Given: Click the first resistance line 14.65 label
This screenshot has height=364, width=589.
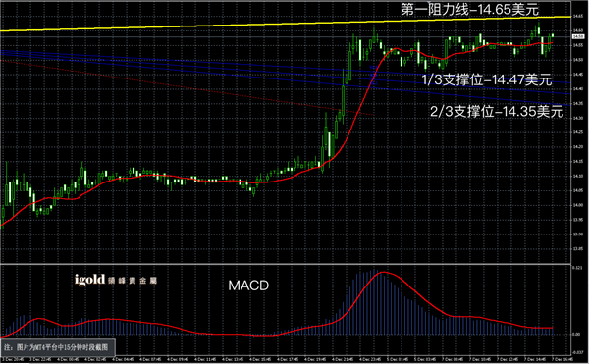Looking at the screenshot, I should (x=469, y=10).
